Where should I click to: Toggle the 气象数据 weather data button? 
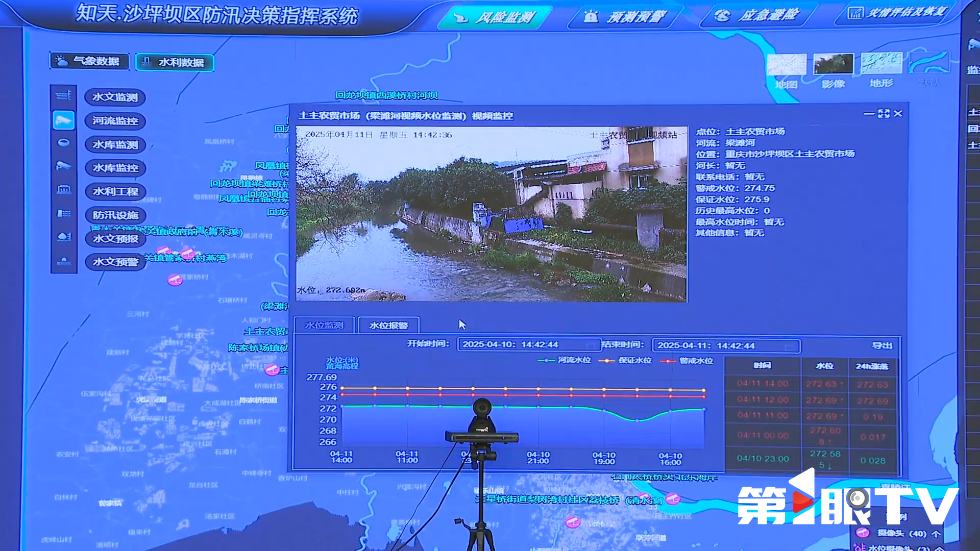point(89,61)
